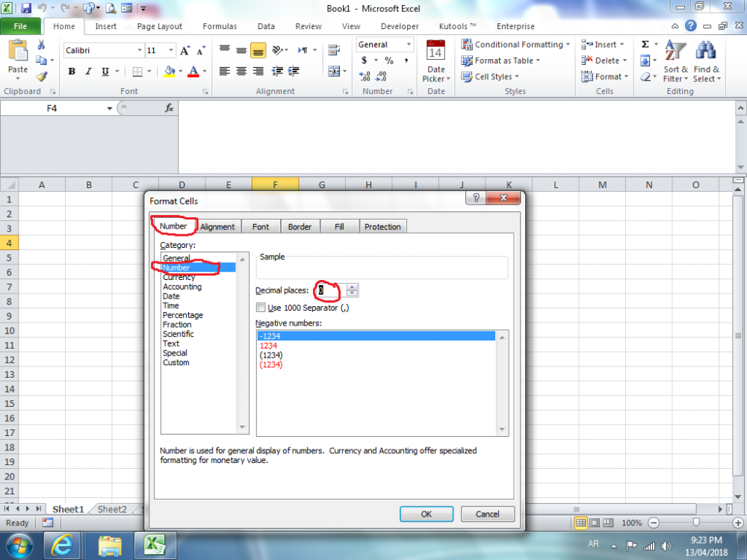Open the font name Calibri dropdown
The image size is (747, 560).
point(140,50)
